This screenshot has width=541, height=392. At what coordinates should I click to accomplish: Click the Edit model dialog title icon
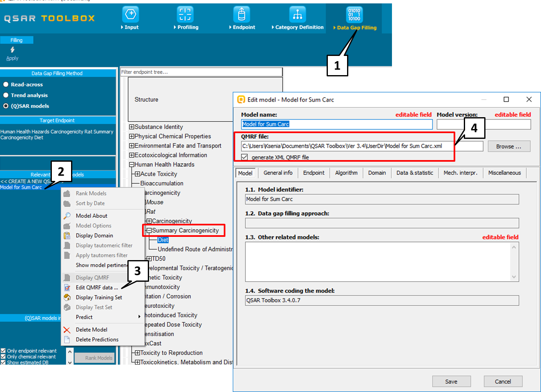tap(241, 100)
